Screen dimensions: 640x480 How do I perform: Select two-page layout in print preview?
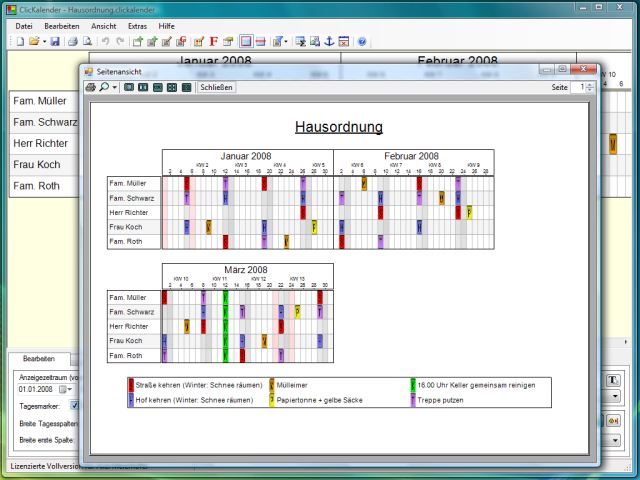(143, 87)
